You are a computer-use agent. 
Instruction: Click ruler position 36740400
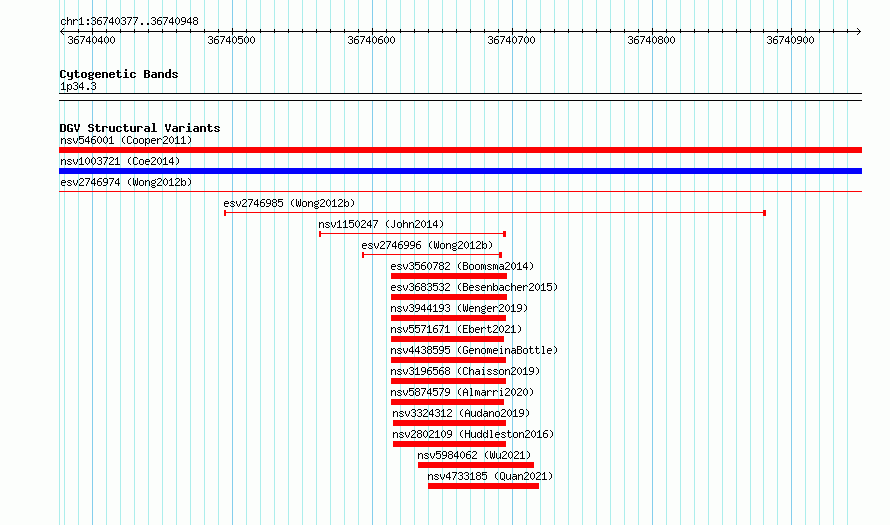click(x=91, y=40)
